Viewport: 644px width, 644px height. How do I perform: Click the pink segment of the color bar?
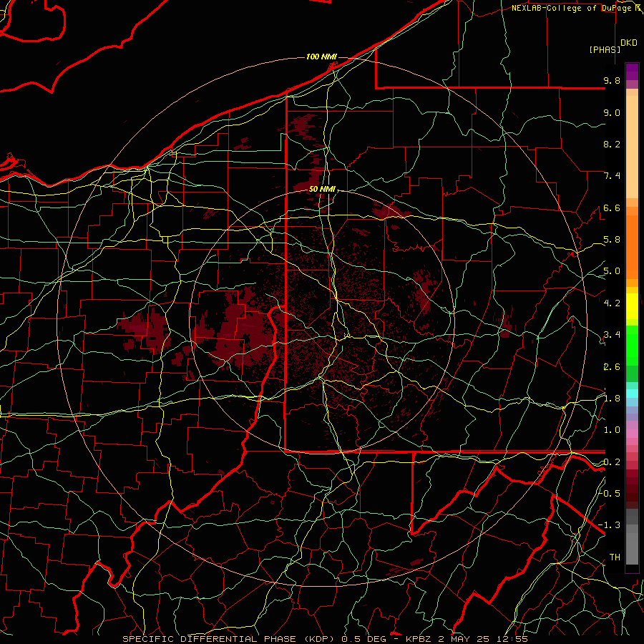[632, 433]
